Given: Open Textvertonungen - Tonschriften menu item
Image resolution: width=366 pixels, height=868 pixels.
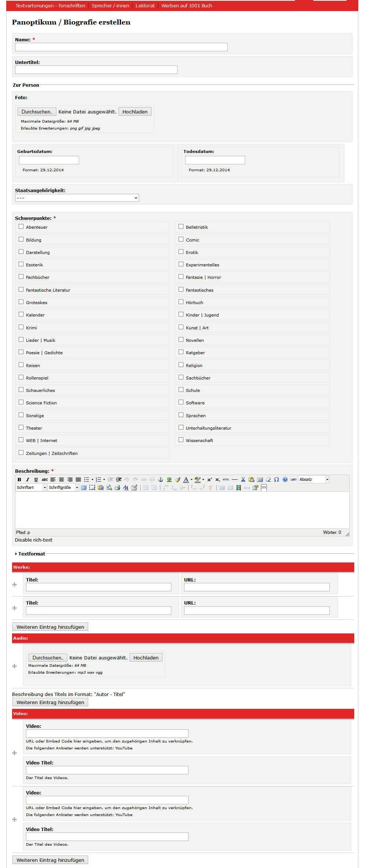Looking at the screenshot, I should [x=50, y=5].
